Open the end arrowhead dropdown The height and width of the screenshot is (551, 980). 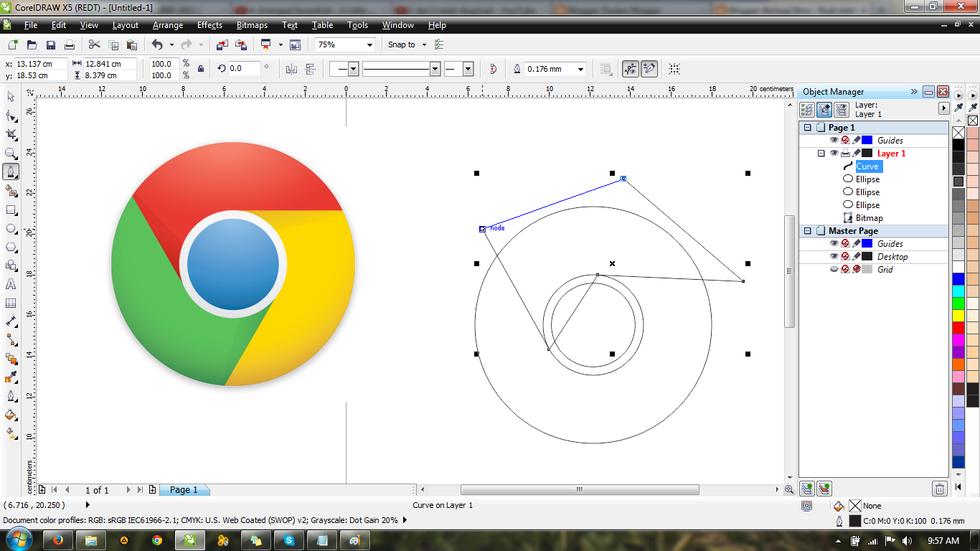pyautogui.click(x=468, y=69)
